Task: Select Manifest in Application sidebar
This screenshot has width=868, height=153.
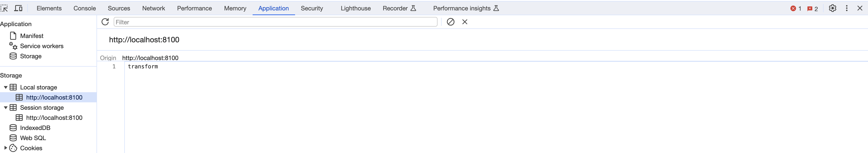Action: 32,36
